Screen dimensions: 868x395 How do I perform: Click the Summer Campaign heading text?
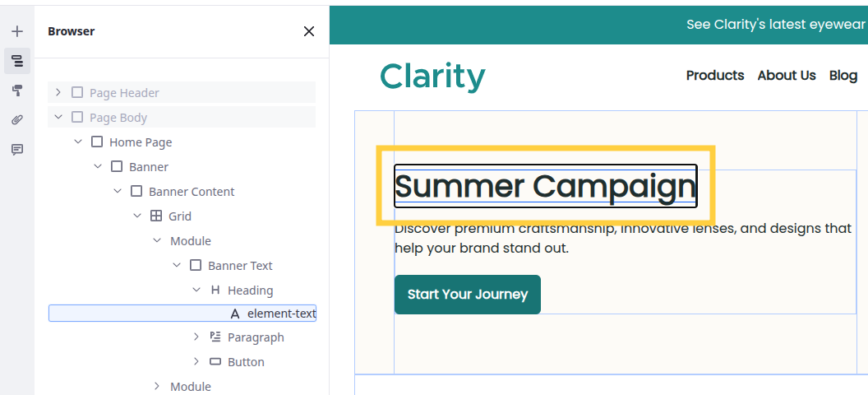pyautogui.click(x=545, y=187)
